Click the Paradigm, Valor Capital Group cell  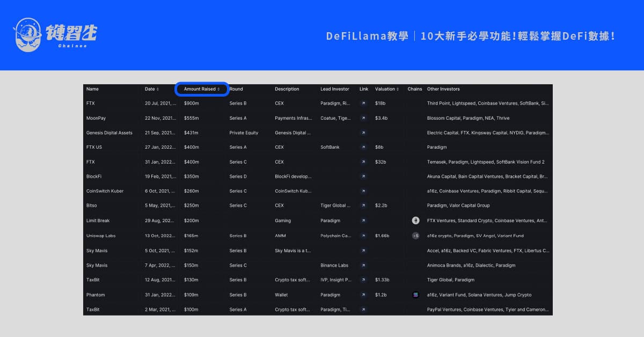(x=458, y=206)
